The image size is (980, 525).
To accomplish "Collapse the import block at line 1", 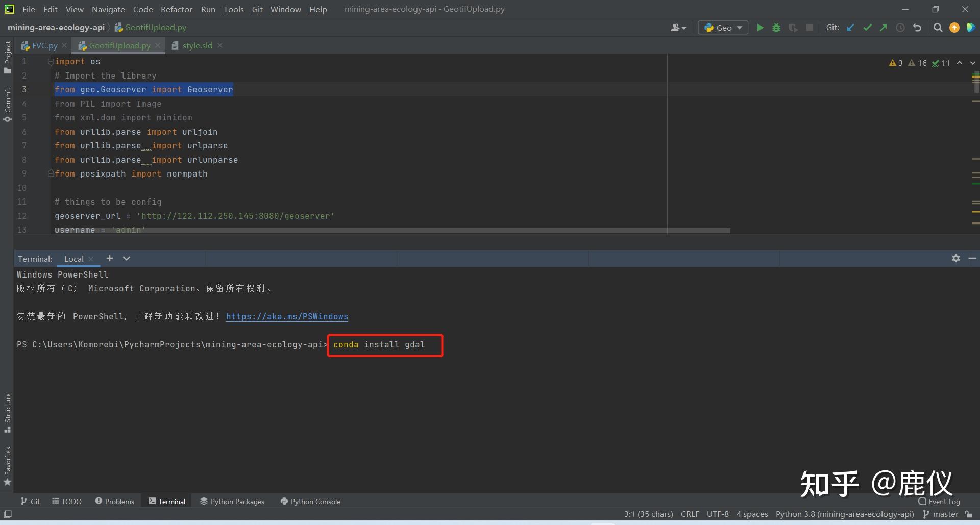I will 51,61.
